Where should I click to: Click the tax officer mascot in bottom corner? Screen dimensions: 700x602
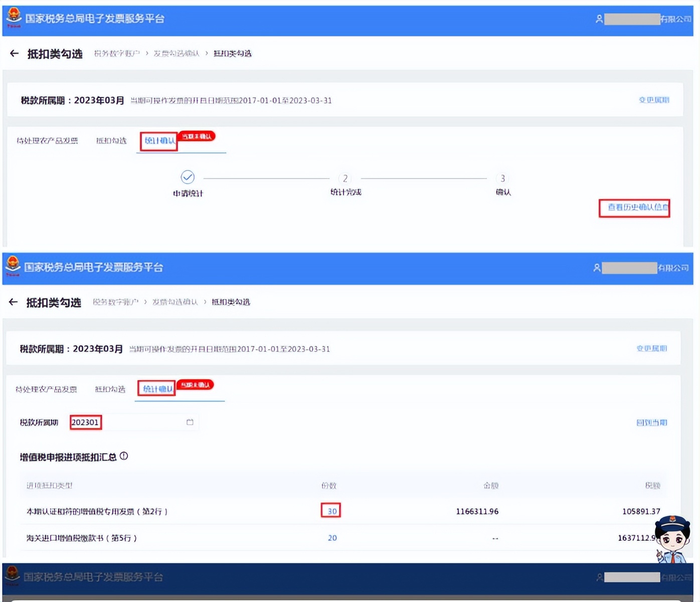[x=672, y=542]
